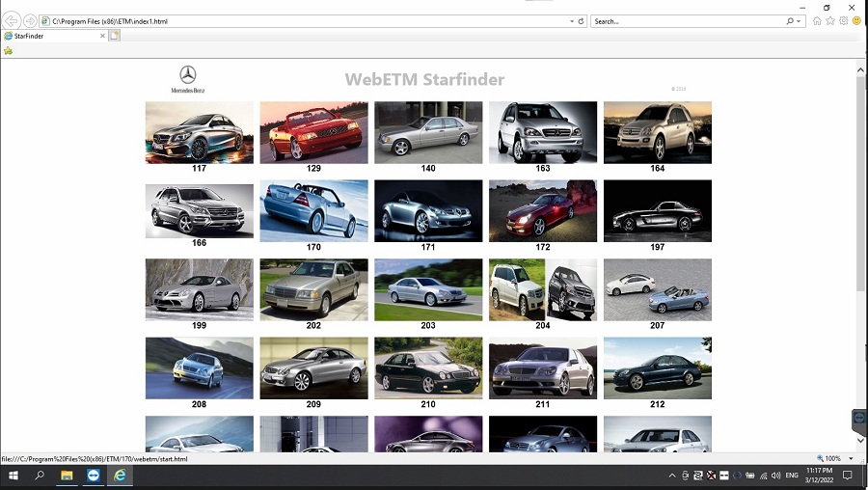Go back with the browser back arrow

coord(11,21)
